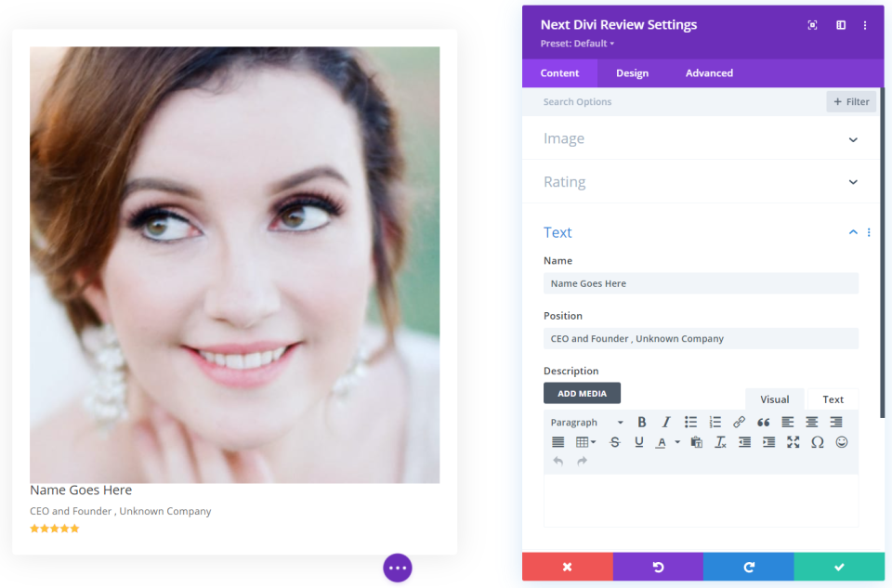Click the reviewer portrait image
Screen dimensions: 892x588
234,265
